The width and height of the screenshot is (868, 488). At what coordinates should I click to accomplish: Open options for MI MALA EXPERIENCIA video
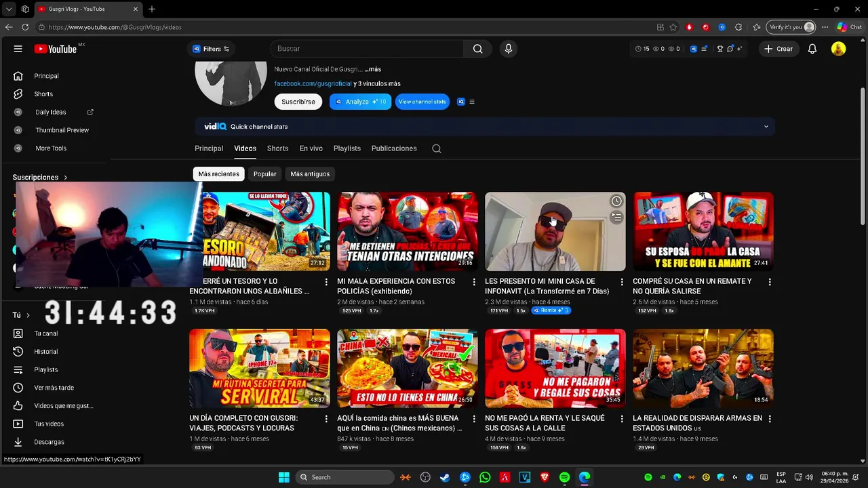coord(474,282)
